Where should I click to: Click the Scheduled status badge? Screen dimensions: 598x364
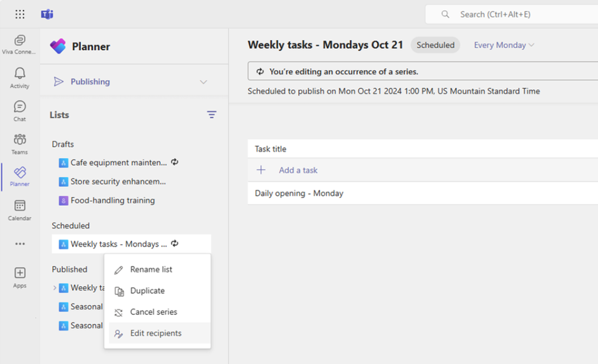click(x=435, y=45)
